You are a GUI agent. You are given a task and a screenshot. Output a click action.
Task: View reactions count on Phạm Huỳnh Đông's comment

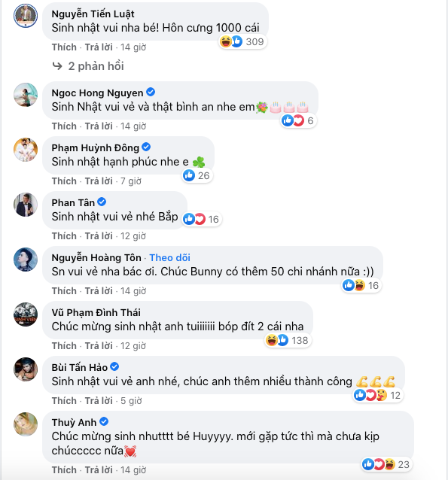(x=197, y=176)
